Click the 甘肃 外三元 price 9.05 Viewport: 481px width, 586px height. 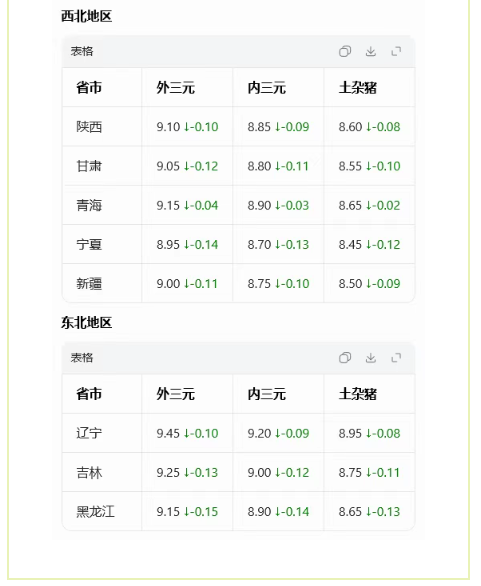click(168, 166)
